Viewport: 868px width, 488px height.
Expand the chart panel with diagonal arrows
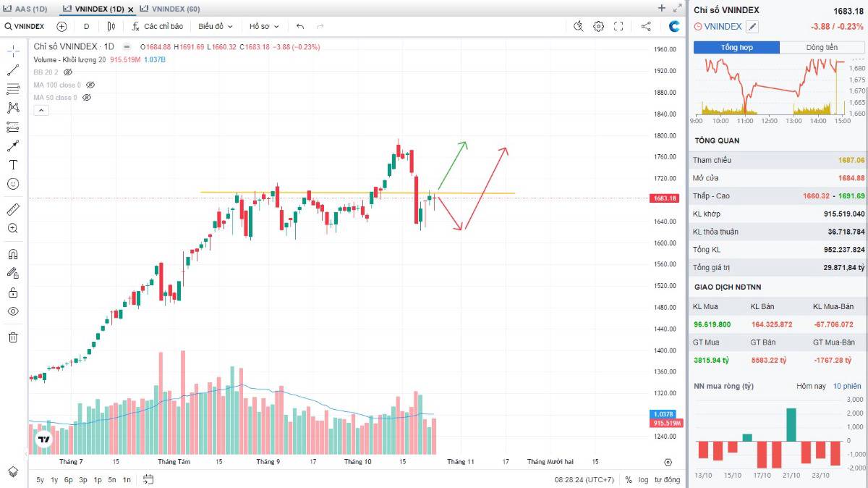click(x=677, y=8)
